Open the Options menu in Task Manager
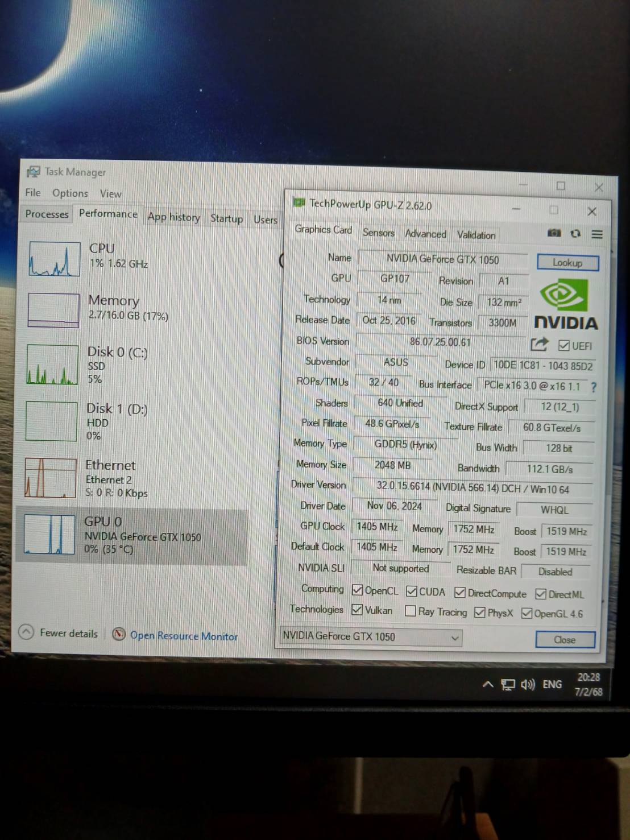630x840 pixels. pos(70,193)
